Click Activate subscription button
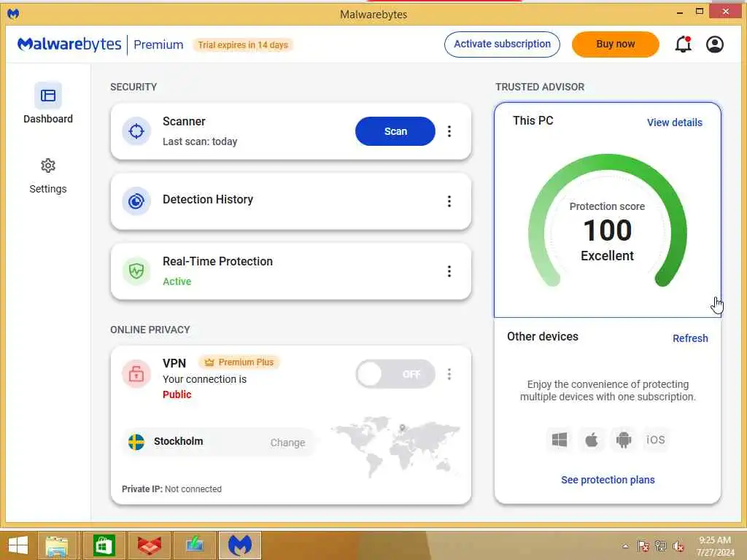The width and height of the screenshot is (747, 560). coord(502,44)
